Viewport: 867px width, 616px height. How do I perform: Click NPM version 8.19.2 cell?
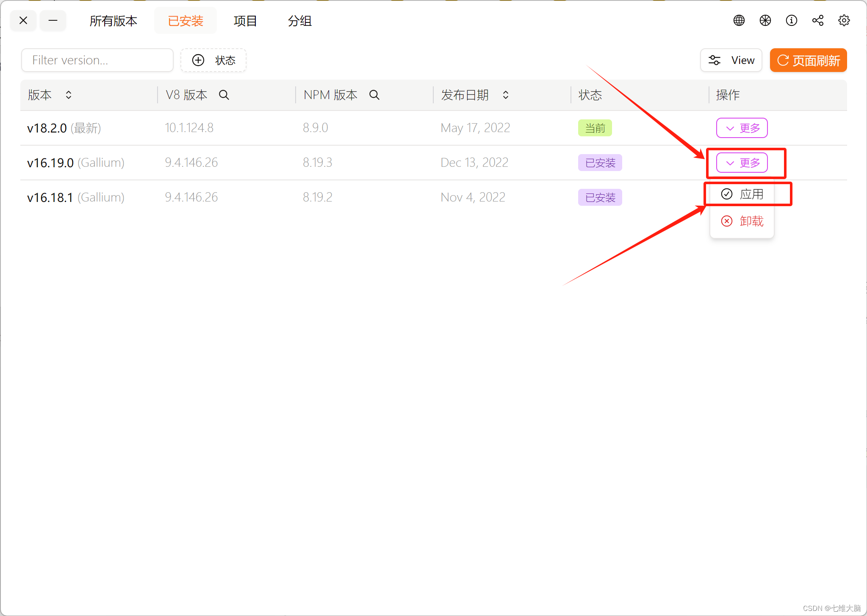click(x=317, y=197)
